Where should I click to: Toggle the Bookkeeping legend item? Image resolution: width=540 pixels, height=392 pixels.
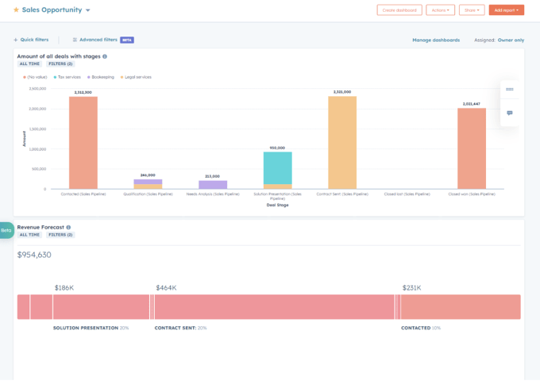click(101, 77)
